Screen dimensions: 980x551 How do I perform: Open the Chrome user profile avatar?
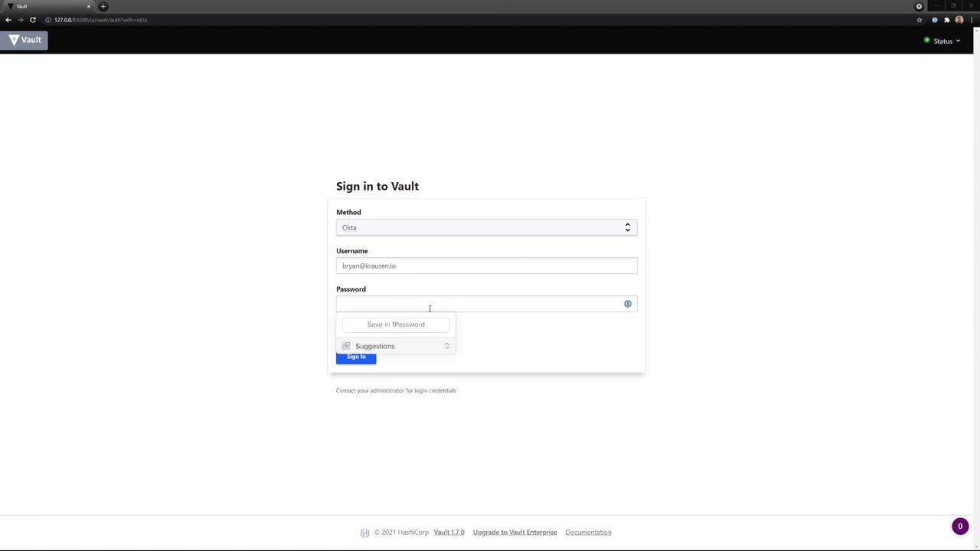point(959,20)
